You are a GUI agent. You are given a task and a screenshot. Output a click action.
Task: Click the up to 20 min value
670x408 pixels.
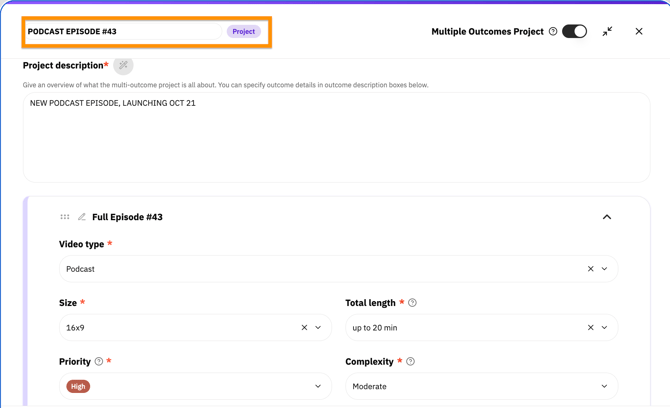tap(375, 328)
